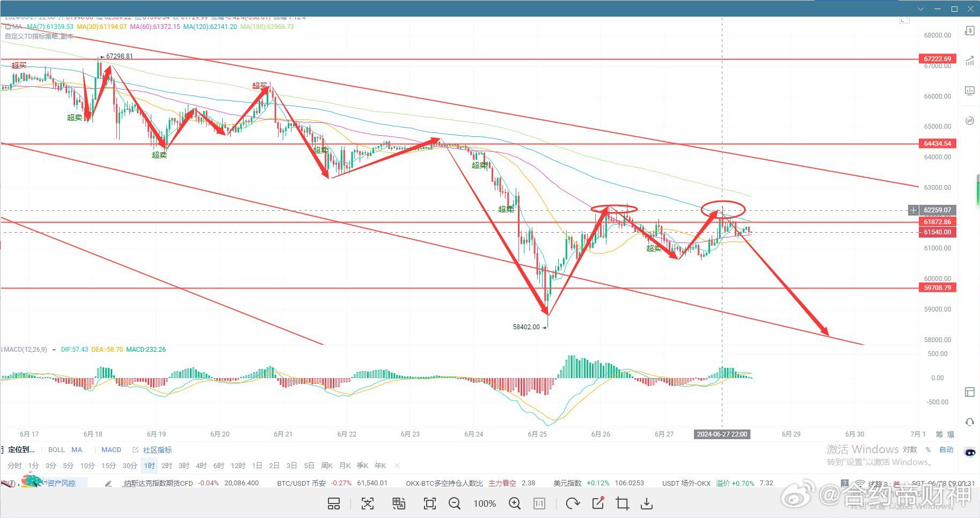Image resolution: width=980 pixels, height=518 pixels.
Task: Select the 1时 timeframe tab
Action: (149, 465)
